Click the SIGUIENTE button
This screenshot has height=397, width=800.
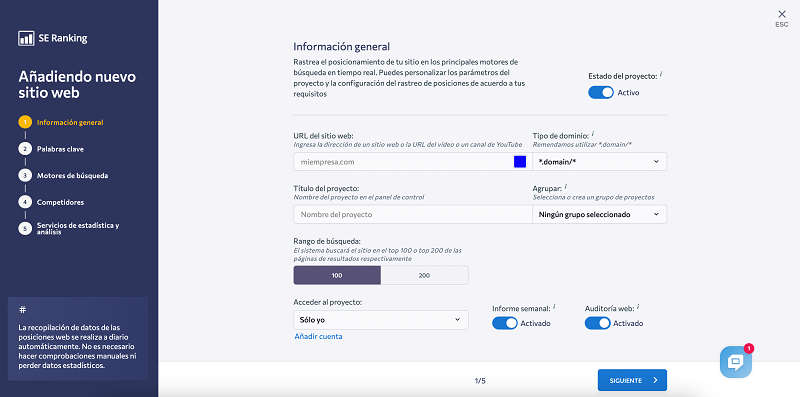(632, 380)
